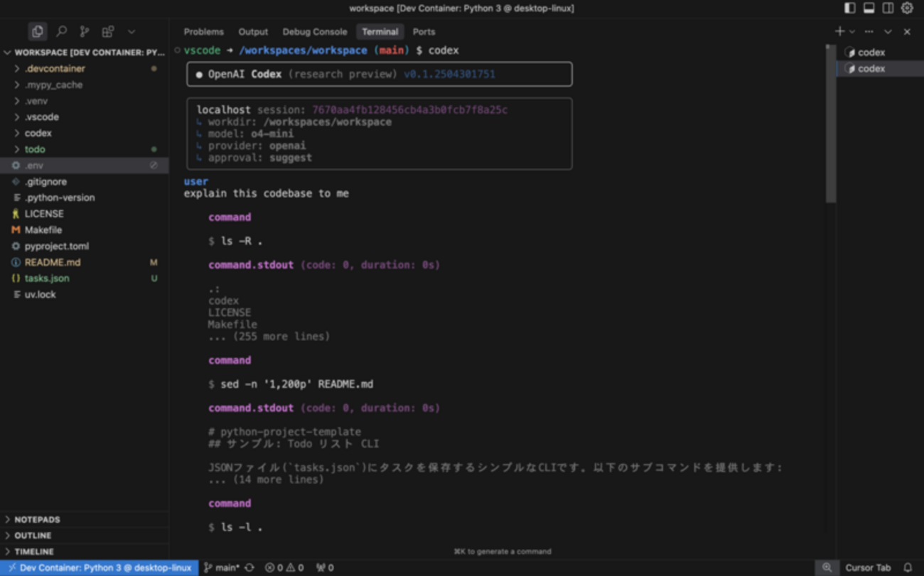Image resolution: width=924 pixels, height=576 pixels.
Task: Select the Terminal tab
Action: (380, 31)
